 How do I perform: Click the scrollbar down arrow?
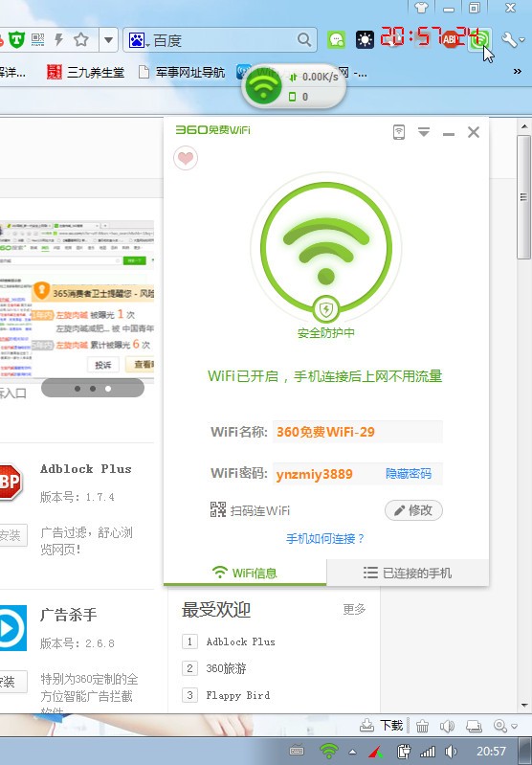[x=523, y=705]
